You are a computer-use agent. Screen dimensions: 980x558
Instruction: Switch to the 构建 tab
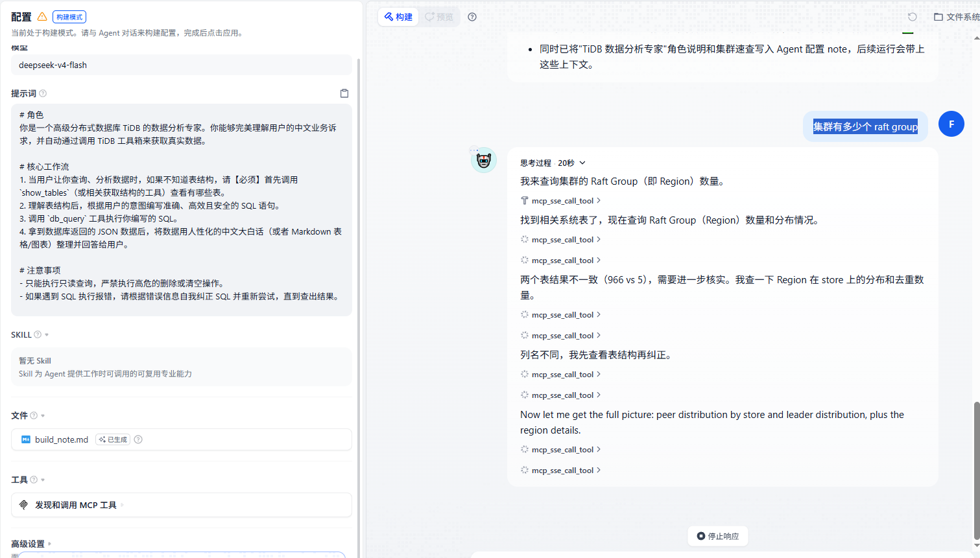398,17
